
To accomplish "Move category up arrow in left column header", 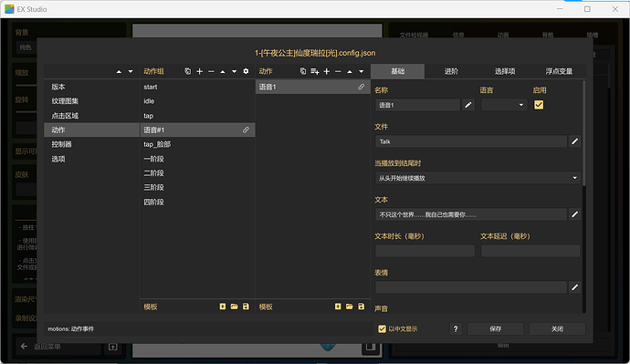I will [x=119, y=71].
